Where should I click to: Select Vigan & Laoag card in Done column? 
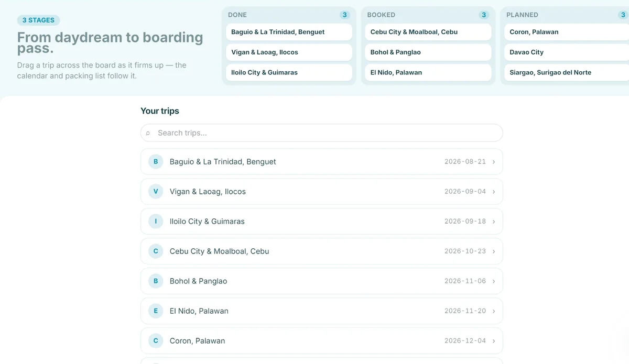[x=289, y=52]
